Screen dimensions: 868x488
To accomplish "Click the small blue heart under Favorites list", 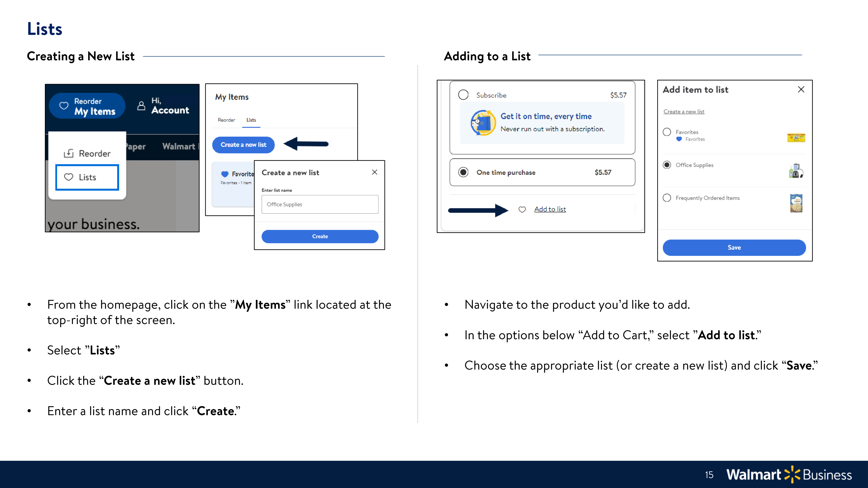I will coord(679,139).
